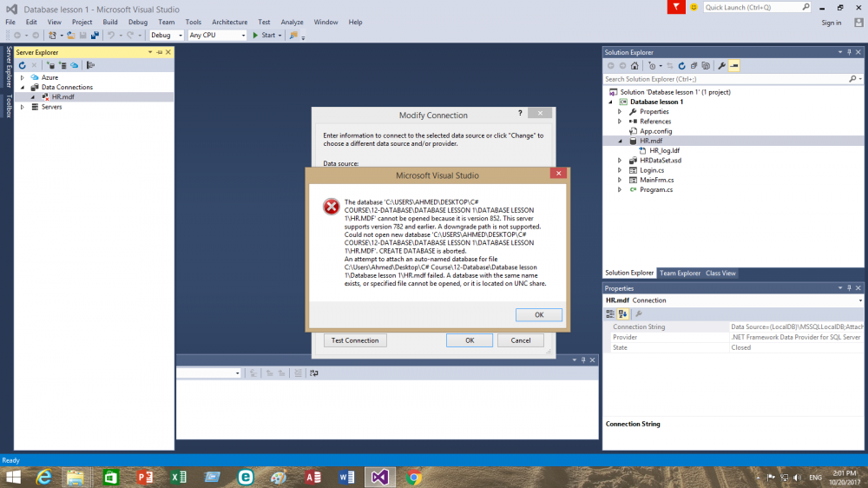
Task: Expand the Login.cs node
Action: (620, 170)
